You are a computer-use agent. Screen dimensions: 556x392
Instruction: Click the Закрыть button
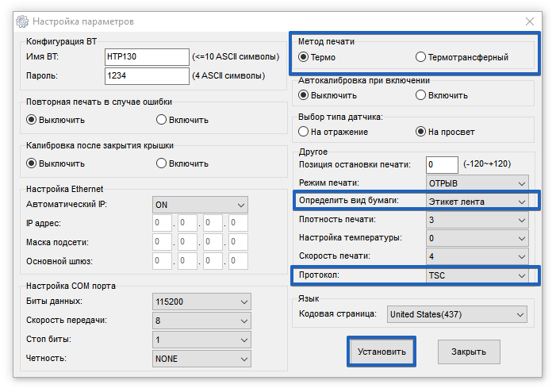[x=469, y=352]
